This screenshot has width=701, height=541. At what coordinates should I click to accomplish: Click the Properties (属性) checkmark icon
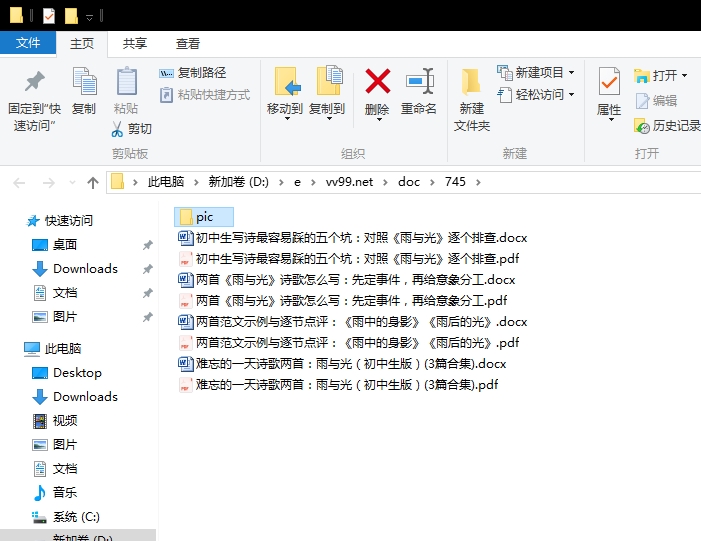click(x=609, y=81)
